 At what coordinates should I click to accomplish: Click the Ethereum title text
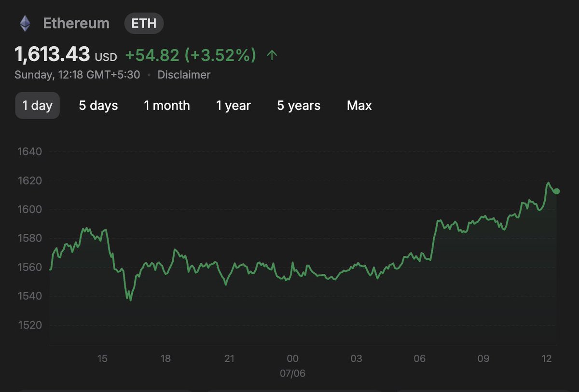[x=76, y=23]
